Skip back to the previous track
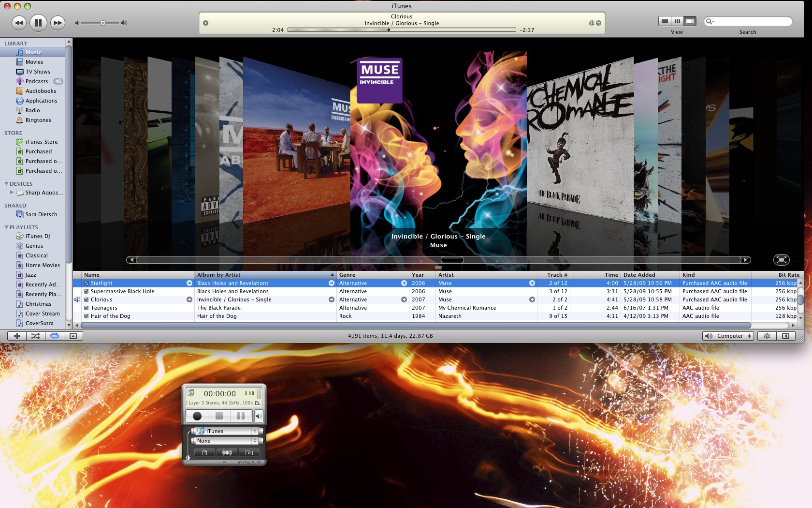The image size is (812, 508). pyautogui.click(x=19, y=23)
